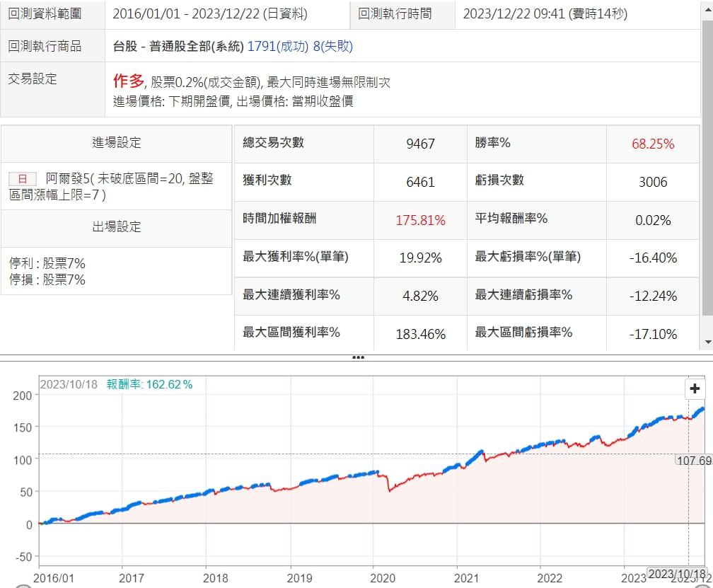Click the 作多 trade direction text
This screenshot has height=588, width=713.
pos(128,81)
